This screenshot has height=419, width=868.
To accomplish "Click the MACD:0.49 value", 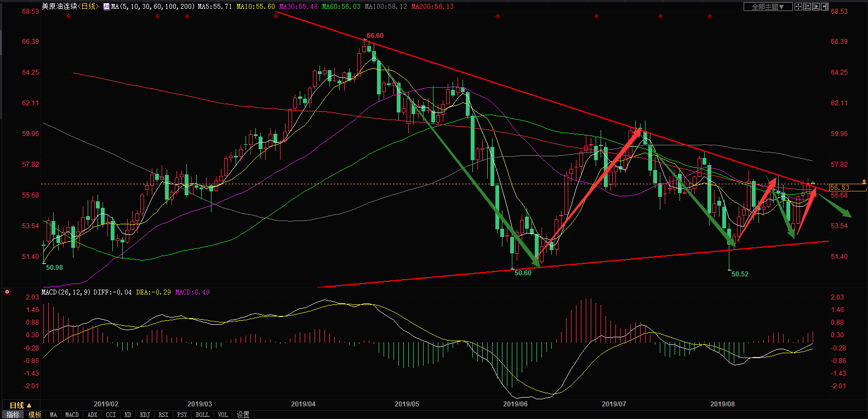I will coord(192,292).
